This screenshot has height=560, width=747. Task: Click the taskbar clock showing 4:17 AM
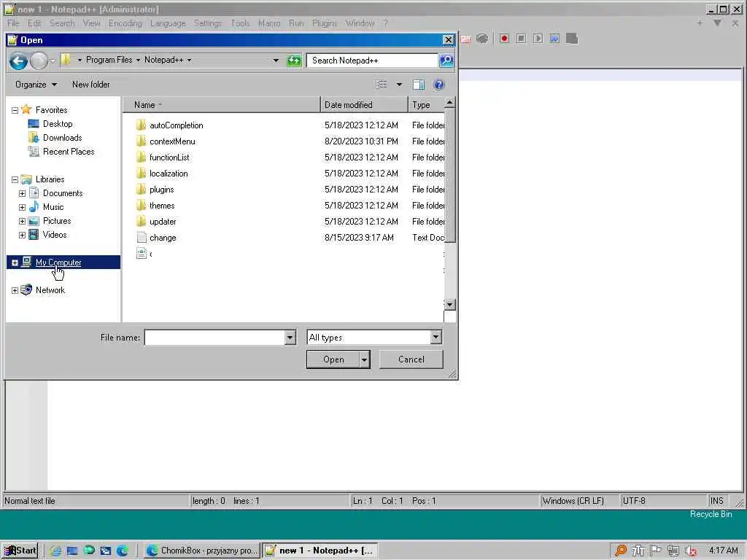click(x=723, y=551)
